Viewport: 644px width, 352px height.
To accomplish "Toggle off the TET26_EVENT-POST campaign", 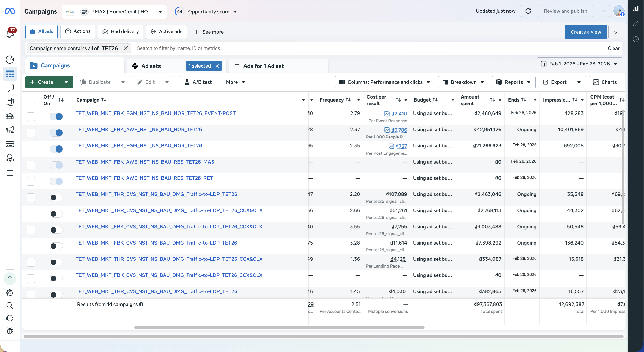I will 56,116.
